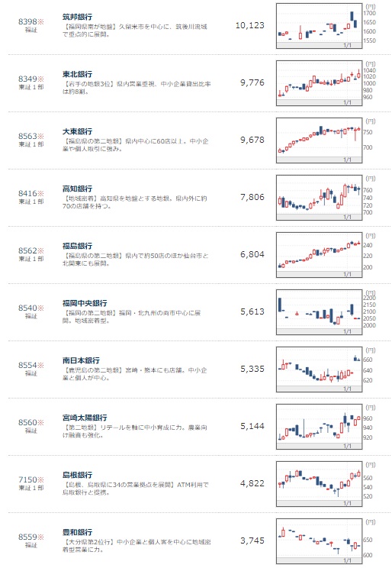Click stock code 8398
Screen dimensions: 392x568
click(x=28, y=21)
